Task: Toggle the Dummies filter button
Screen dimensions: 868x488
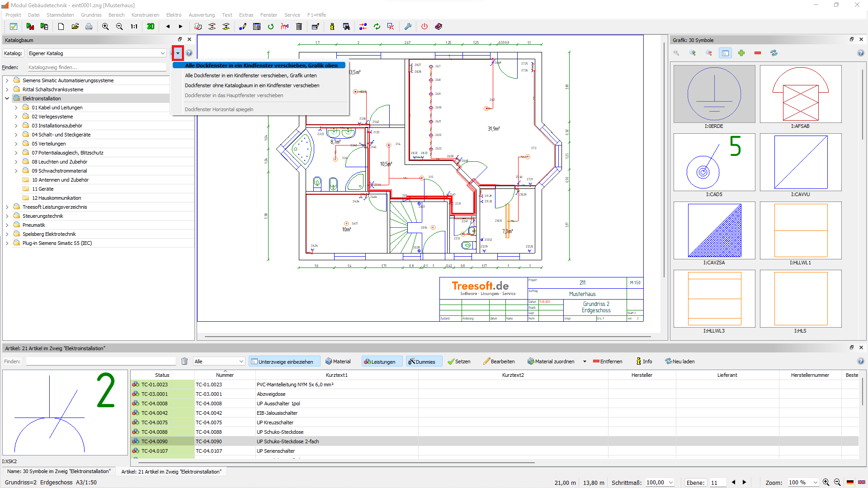Action: click(x=424, y=361)
